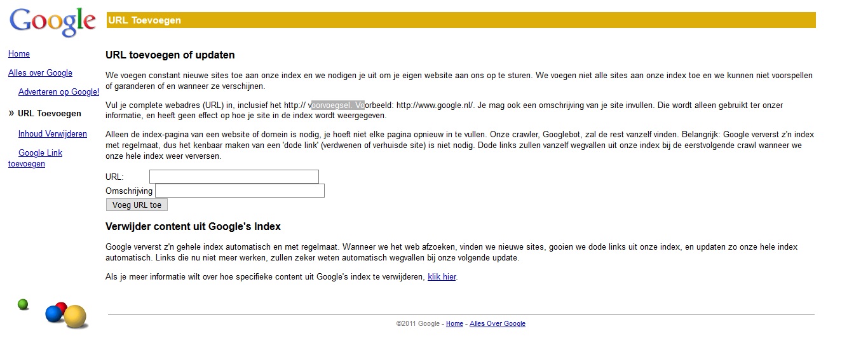Click the Voeg URL toe button
868x338 pixels.
(137, 205)
